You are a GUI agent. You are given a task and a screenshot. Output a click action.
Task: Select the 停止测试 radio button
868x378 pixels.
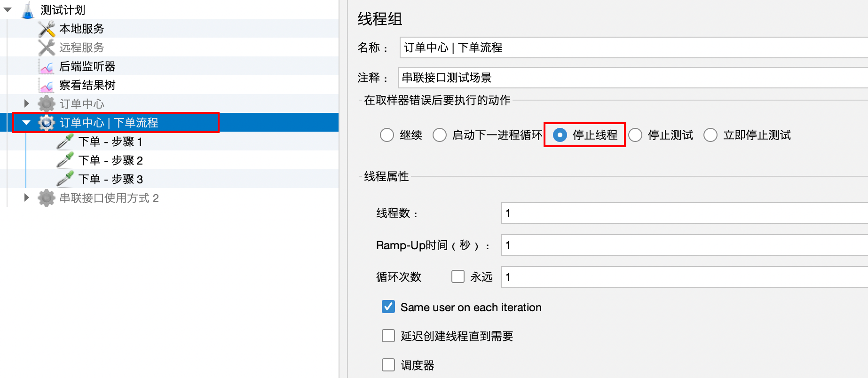pyautogui.click(x=635, y=135)
